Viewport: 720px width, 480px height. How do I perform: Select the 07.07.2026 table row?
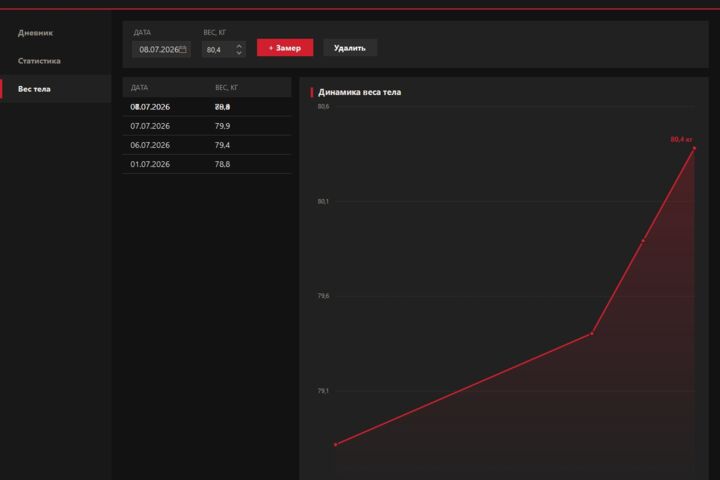pyautogui.click(x=207, y=126)
